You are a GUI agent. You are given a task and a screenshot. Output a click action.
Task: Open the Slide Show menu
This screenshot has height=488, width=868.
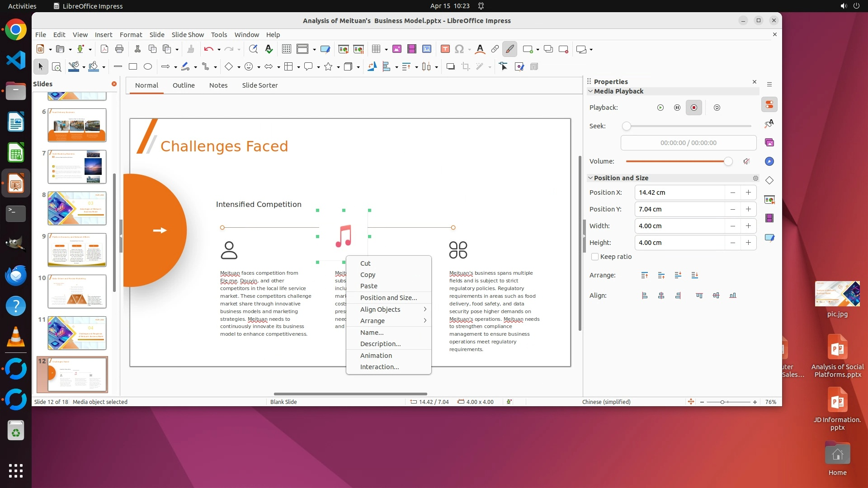(x=188, y=35)
